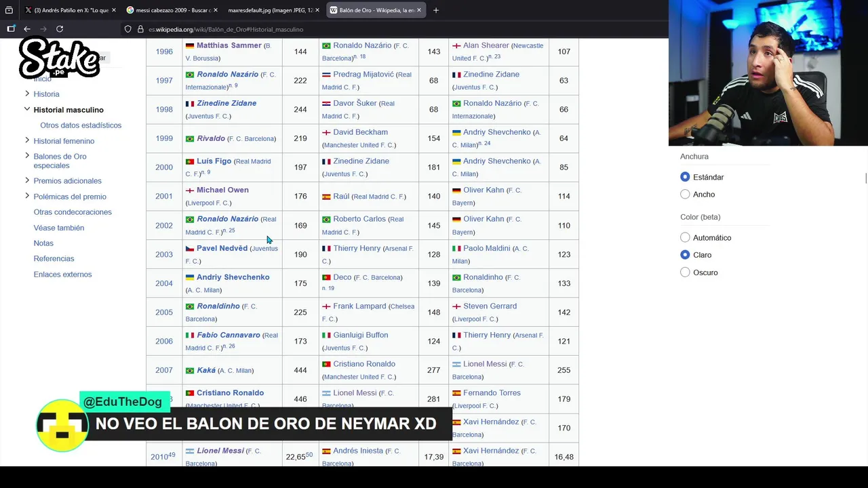The height and width of the screenshot is (488, 868).
Task: Open the Matthias Sammer link
Action: 229,45
